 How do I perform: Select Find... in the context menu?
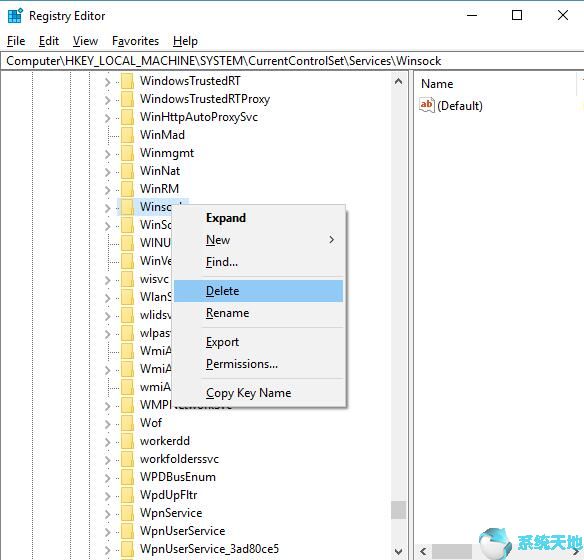(258, 262)
